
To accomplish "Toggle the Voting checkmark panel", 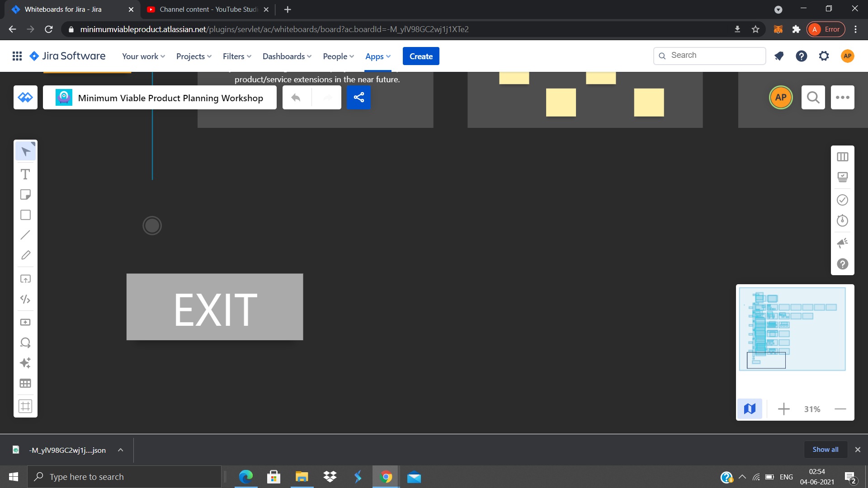I will pos(842,200).
